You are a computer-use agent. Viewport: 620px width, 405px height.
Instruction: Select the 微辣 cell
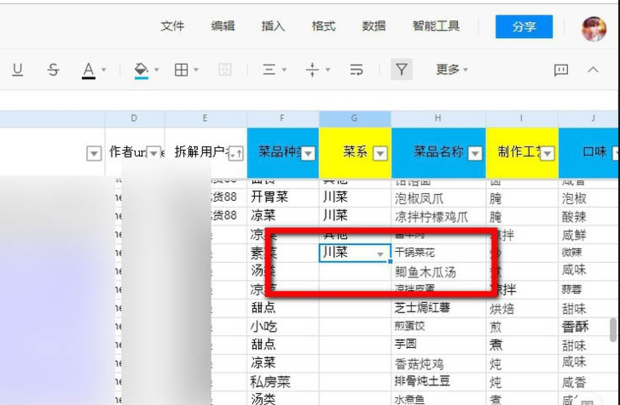click(589, 252)
